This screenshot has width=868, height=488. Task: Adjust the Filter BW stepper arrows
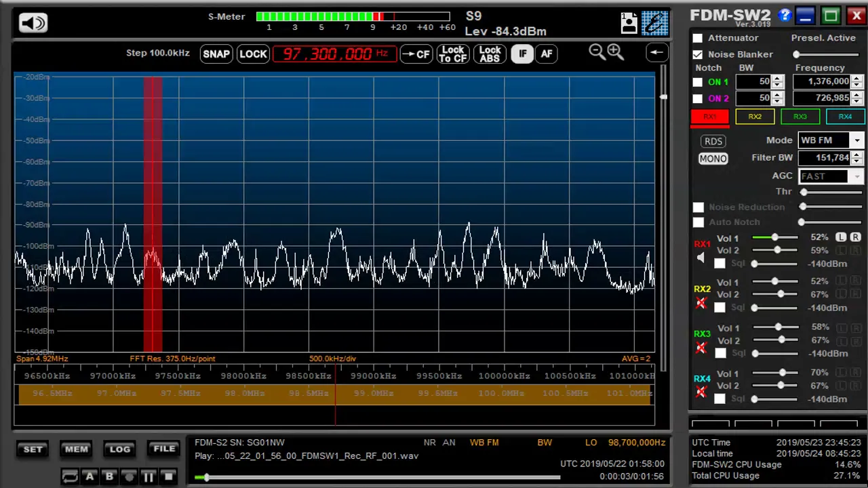pos(857,157)
